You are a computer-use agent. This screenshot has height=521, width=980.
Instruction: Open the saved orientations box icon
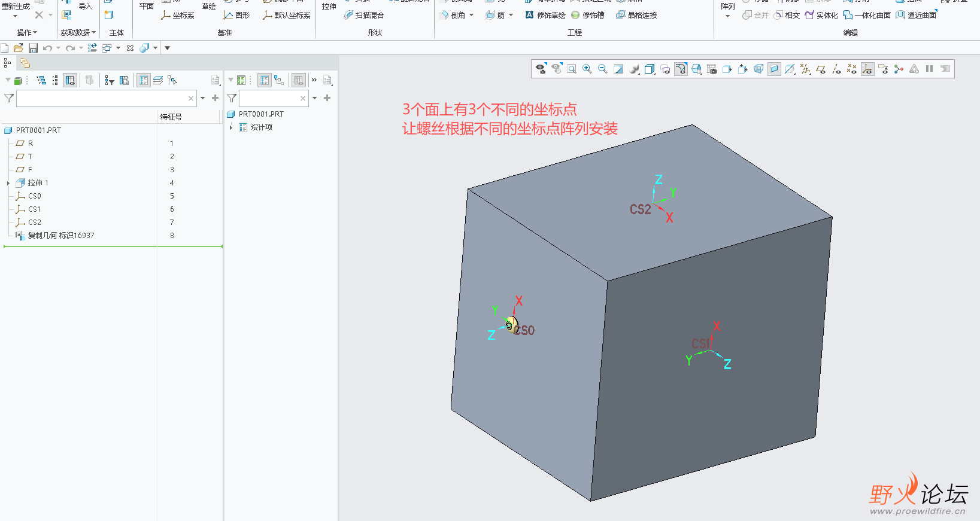[650, 69]
